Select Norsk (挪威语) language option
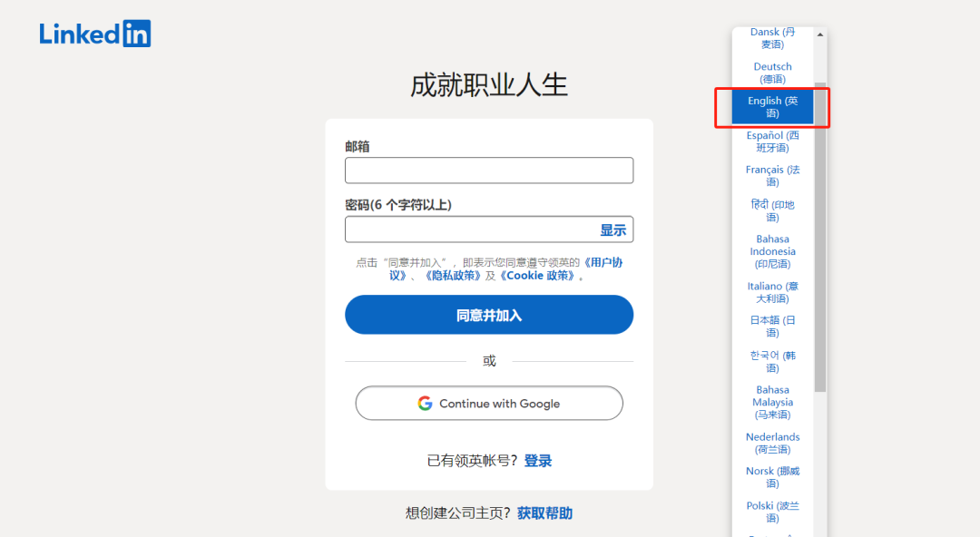This screenshot has height=537, width=980. click(x=772, y=477)
